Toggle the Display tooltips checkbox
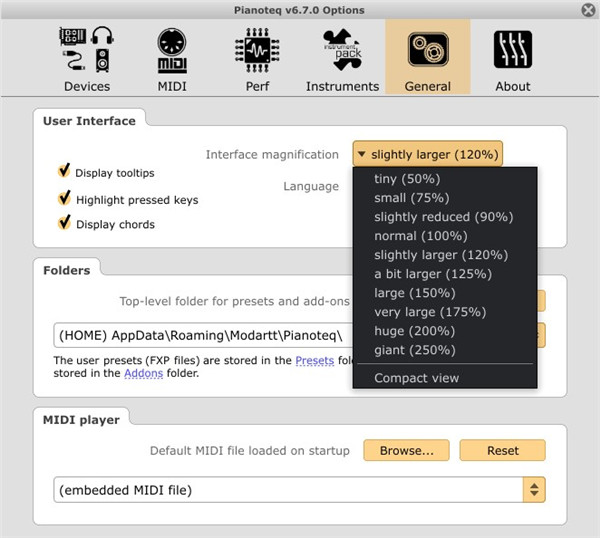 click(65, 172)
